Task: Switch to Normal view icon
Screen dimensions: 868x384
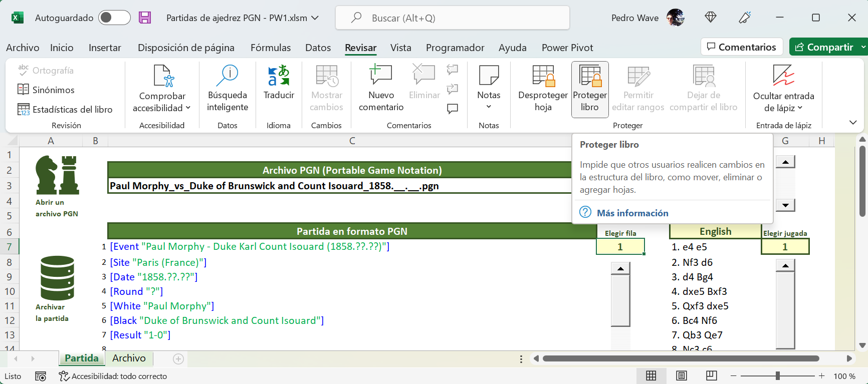Action: pyautogui.click(x=651, y=375)
